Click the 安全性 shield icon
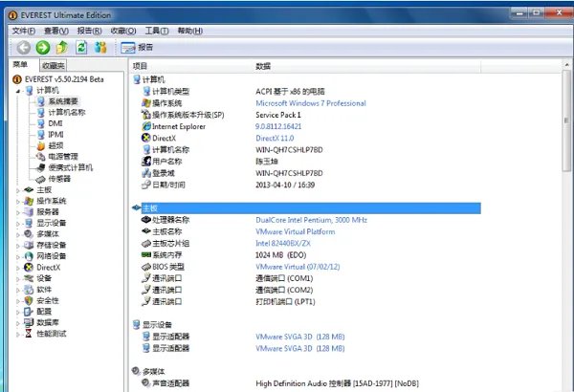 pyautogui.click(x=29, y=300)
